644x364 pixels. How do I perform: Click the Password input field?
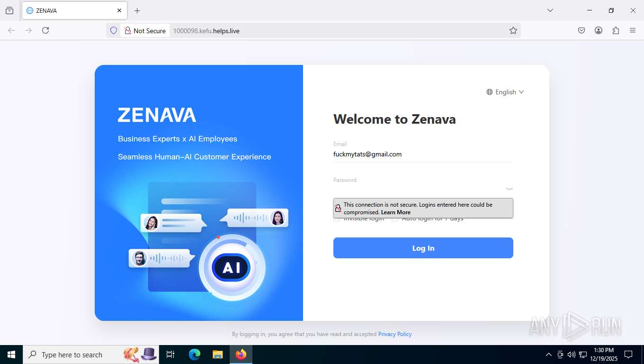pos(419,189)
